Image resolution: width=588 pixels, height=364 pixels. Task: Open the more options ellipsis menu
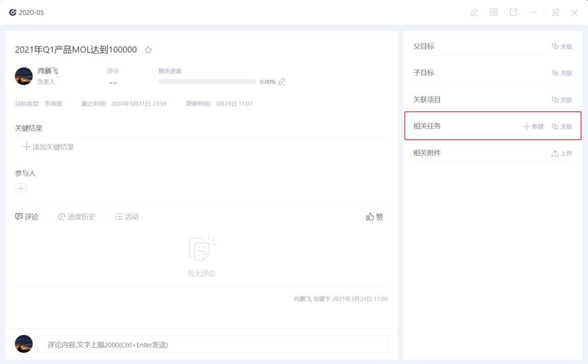click(533, 12)
